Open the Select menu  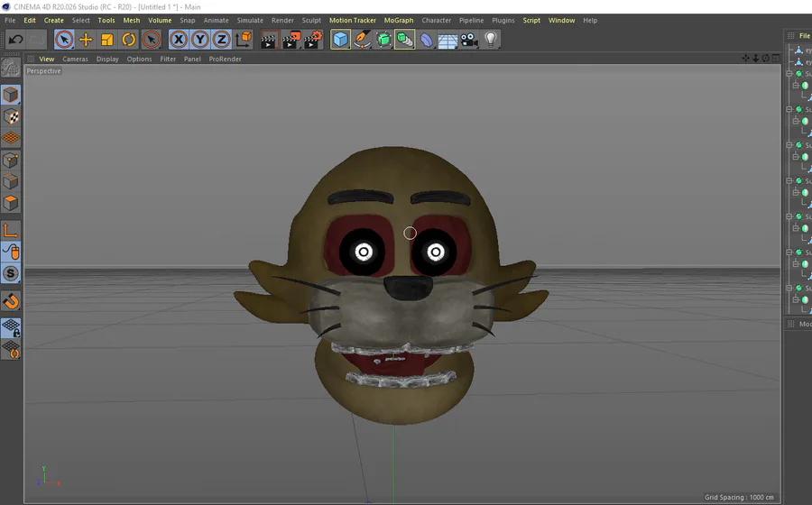click(x=81, y=20)
